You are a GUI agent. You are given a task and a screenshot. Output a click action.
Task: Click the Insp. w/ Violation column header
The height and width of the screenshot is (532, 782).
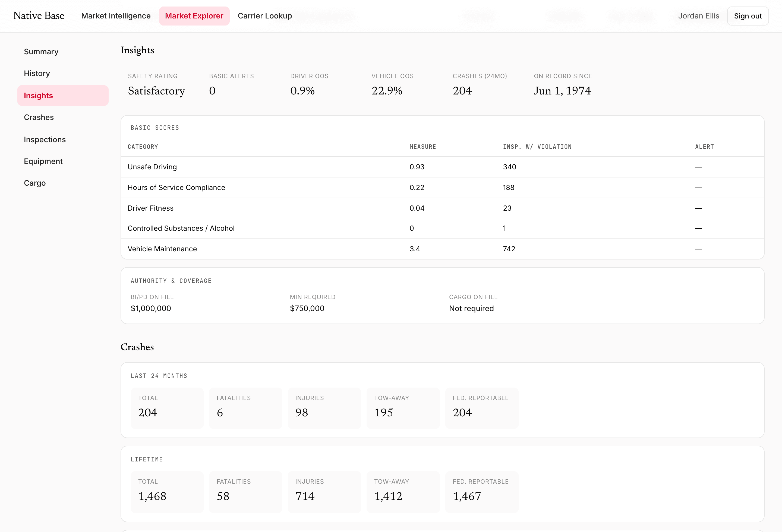[537, 147]
